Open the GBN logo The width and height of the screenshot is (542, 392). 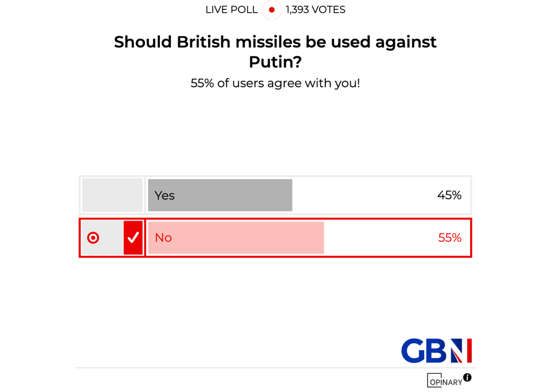click(x=436, y=351)
